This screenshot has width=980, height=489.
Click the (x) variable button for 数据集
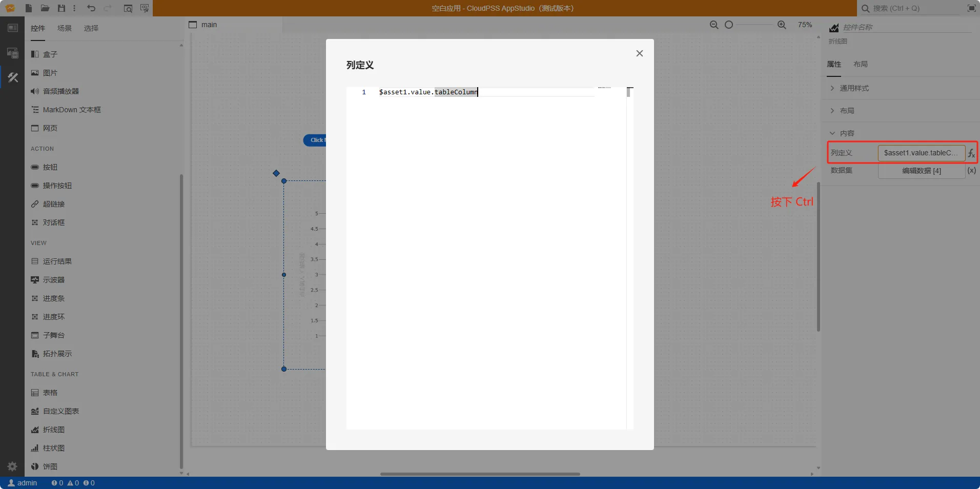[971, 171]
